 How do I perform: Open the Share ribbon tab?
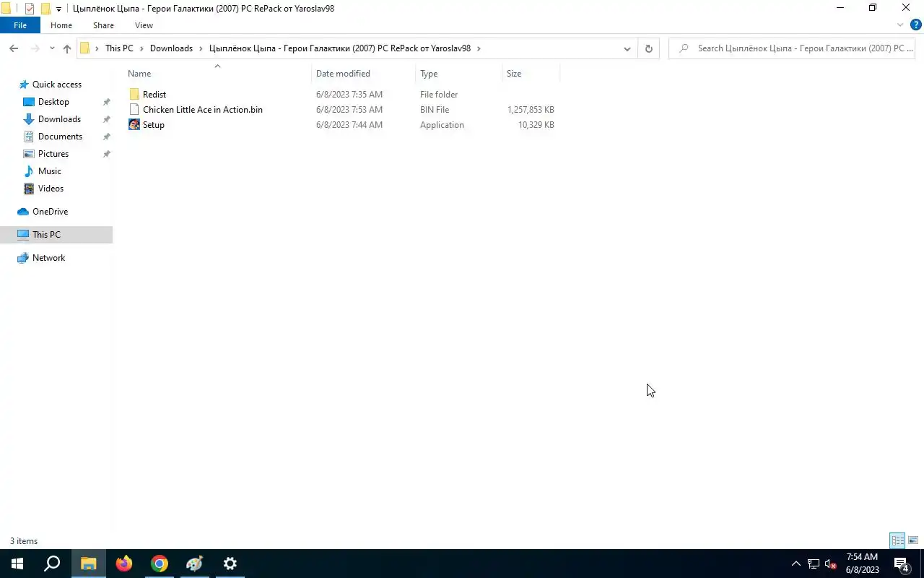(103, 25)
